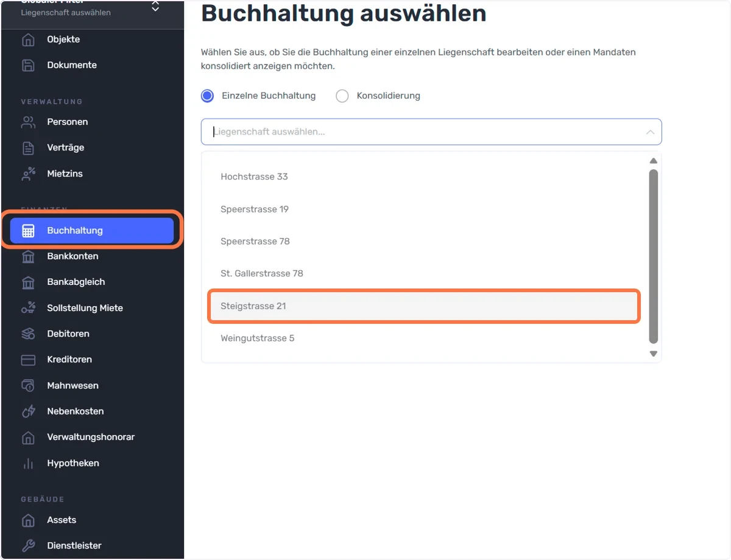This screenshot has width=731, height=560.
Task: Expand the Globaler Filter selector arrows
Action: point(155,6)
